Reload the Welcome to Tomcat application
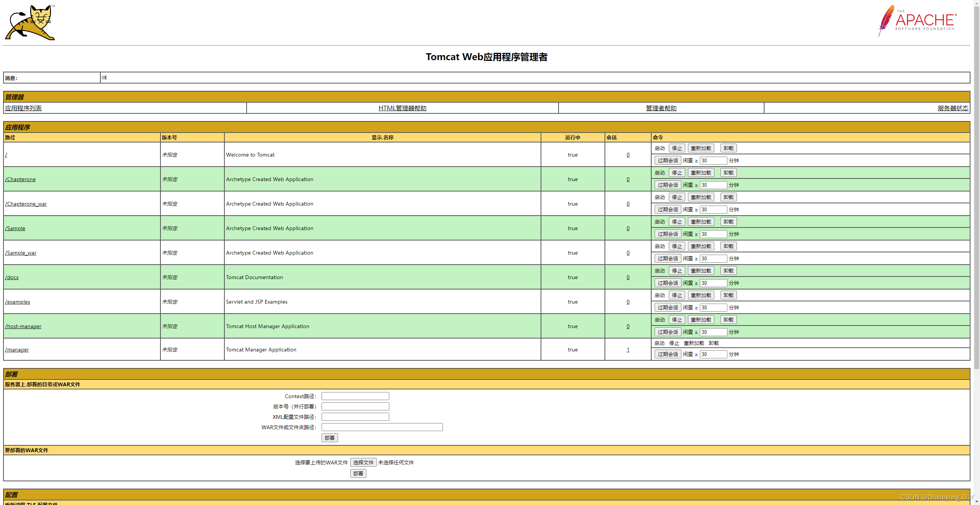The height and width of the screenshot is (505, 980). pos(701,148)
